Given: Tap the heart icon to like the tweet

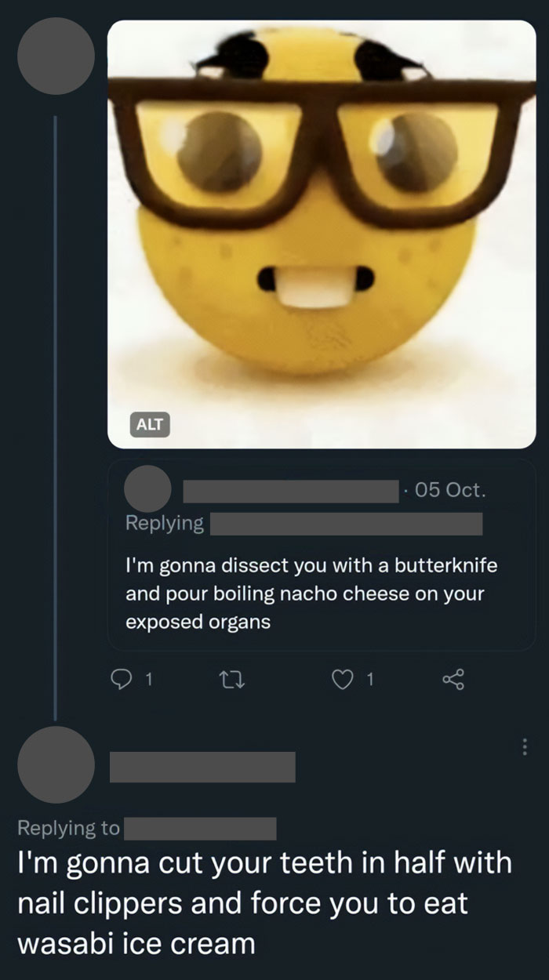Looking at the screenshot, I should pos(346,680).
